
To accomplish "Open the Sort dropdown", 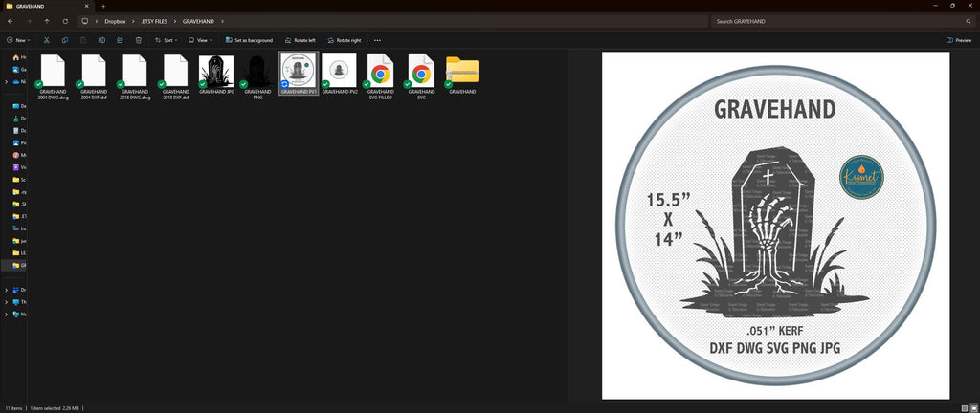I will pos(167,40).
